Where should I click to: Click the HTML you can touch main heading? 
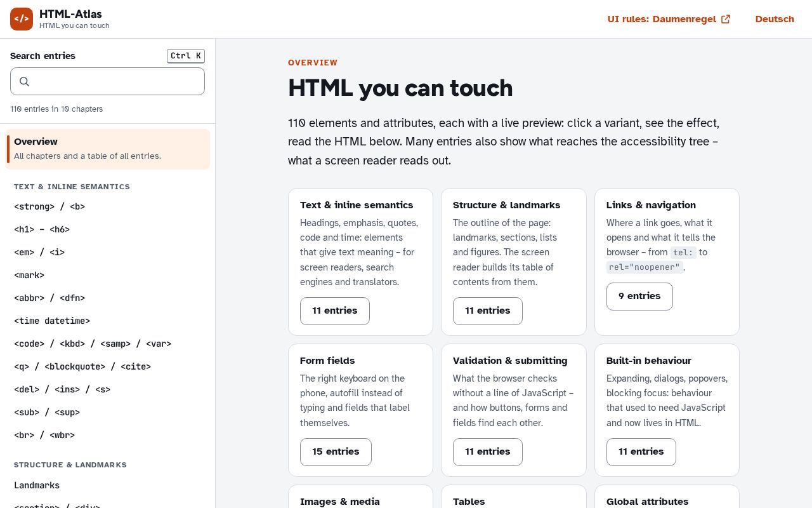[400, 88]
